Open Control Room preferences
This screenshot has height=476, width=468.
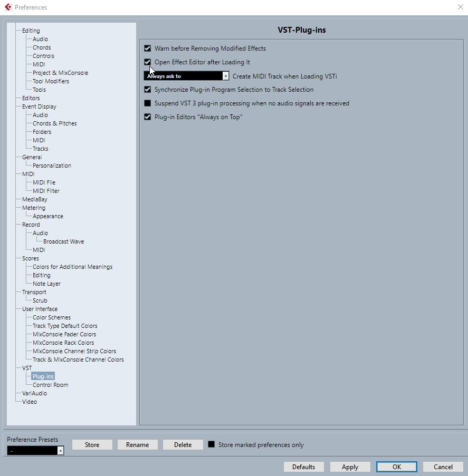click(x=51, y=385)
